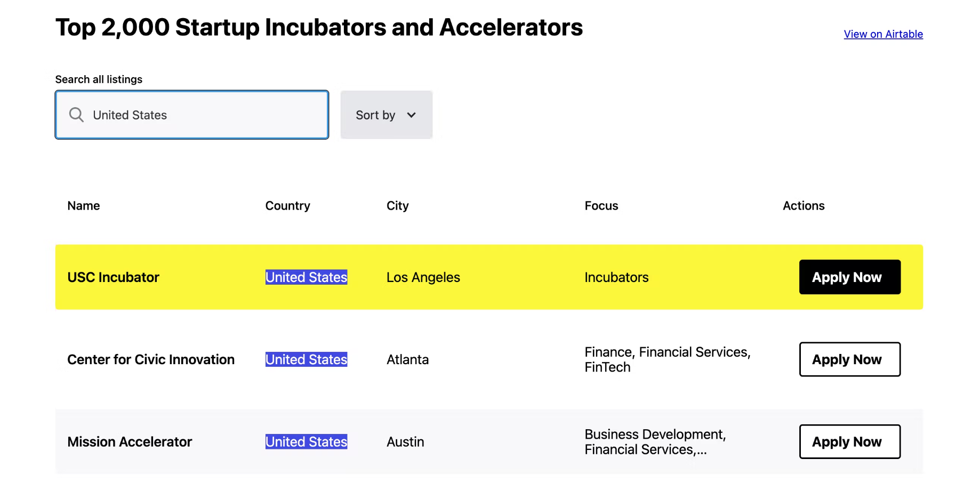Open the Sort by dropdown
The height and width of the screenshot is (483, 980).
386,115
